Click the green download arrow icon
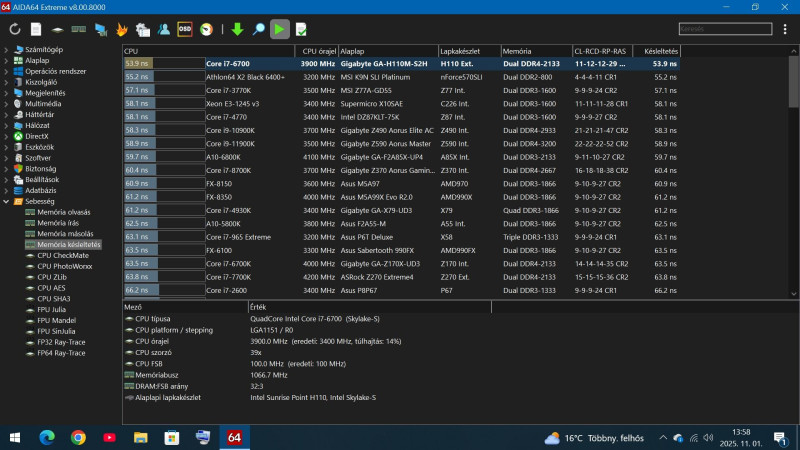800x450 pixels. coord(237,29)
